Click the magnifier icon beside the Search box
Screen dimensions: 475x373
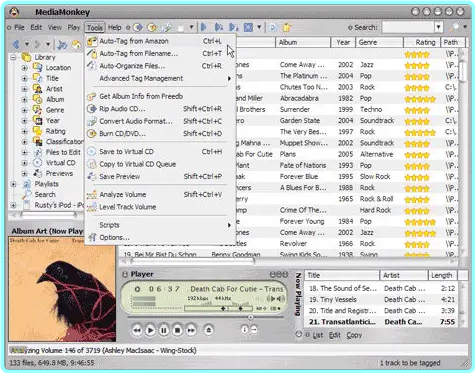coord(454,27)
